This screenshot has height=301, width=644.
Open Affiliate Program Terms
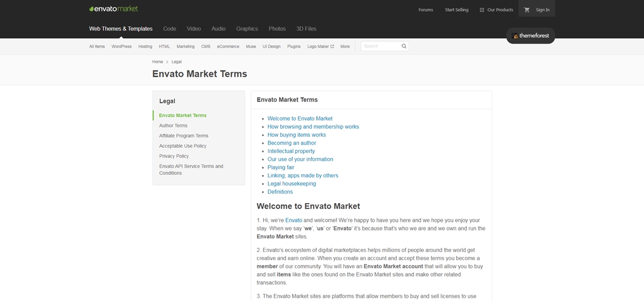pos(184,136)
